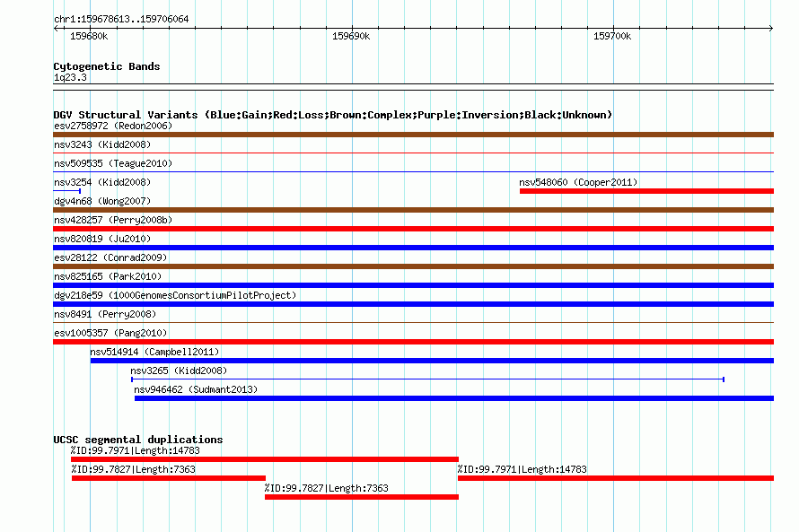Screen dimensions: 799x532
Task: Click the 159690k ruler tick label
Action: (351, 36)
